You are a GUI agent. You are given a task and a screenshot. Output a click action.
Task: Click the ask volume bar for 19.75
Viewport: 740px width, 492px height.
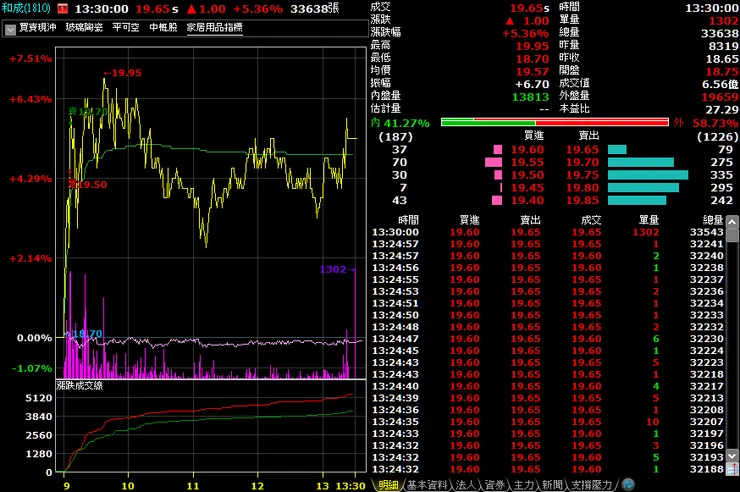point(648,175)
